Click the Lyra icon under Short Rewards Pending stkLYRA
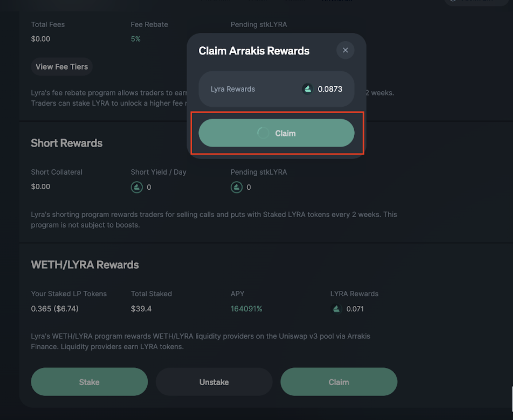Viewport: 513px width, 420px height. tap(236, 187)
